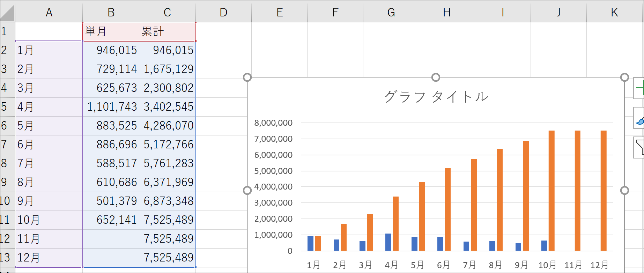Image resolution: width=644 pixels, height=273 pixels.
Task: Click cell with value 5,172,766
Action: (x=167, y=145)
